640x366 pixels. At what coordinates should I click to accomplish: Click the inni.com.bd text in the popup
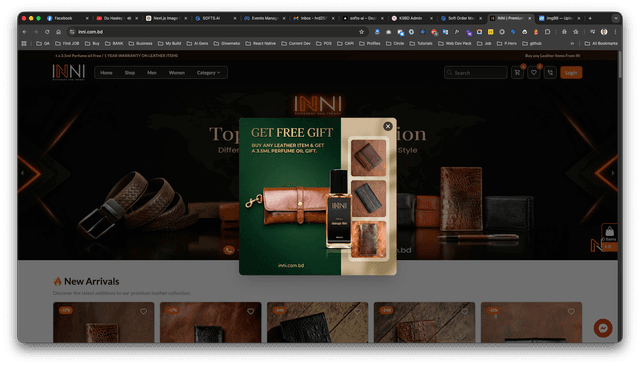point(291,266)
